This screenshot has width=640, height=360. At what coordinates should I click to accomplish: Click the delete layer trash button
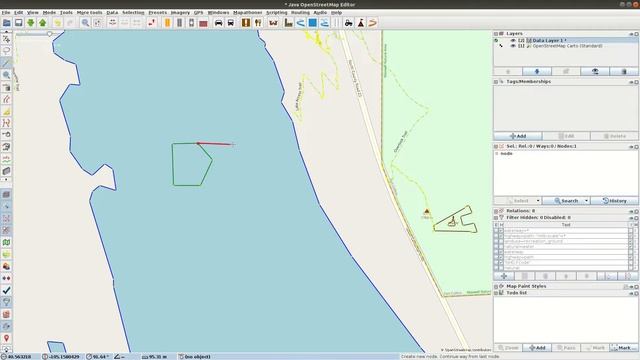point(624,71)
